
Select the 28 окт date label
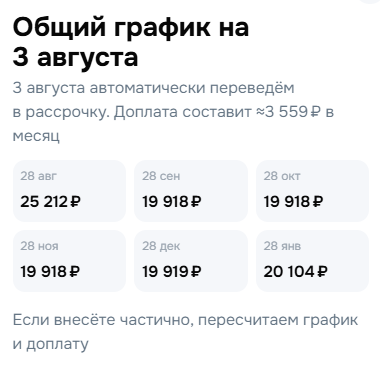pos(282,176)
